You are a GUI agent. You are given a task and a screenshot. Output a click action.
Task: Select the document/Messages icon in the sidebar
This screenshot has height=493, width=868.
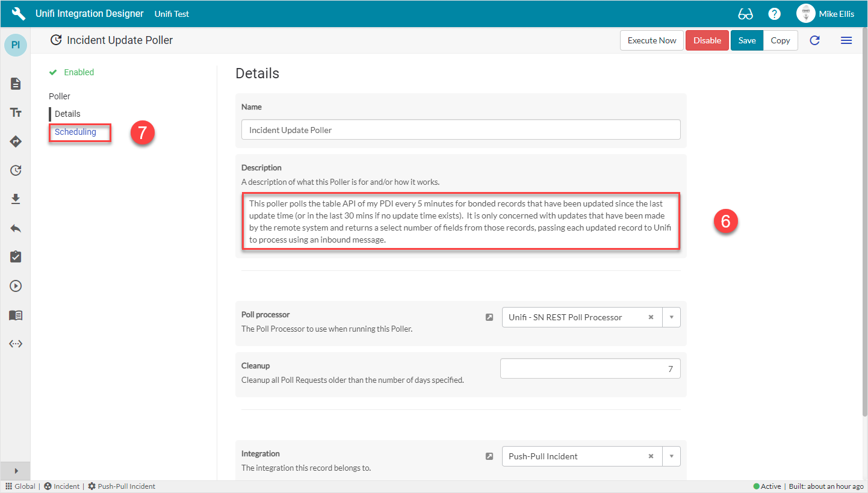pos(15,84)
